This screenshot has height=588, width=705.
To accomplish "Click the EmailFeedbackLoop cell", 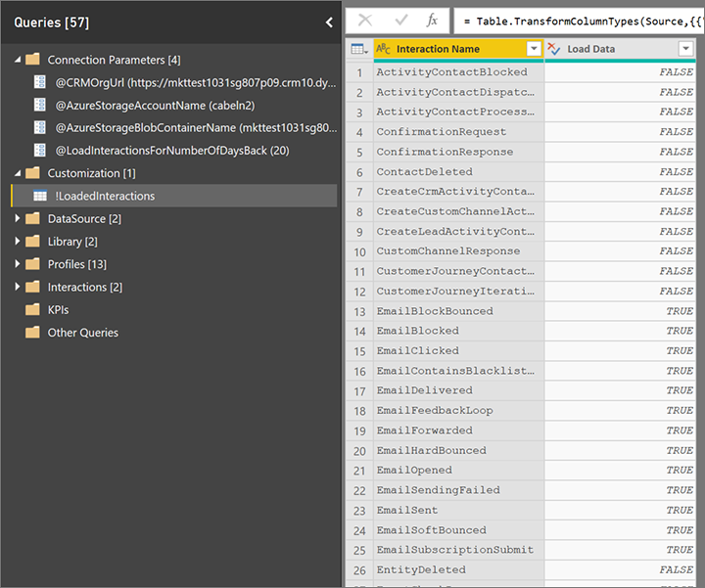I will tap(458, 411).
